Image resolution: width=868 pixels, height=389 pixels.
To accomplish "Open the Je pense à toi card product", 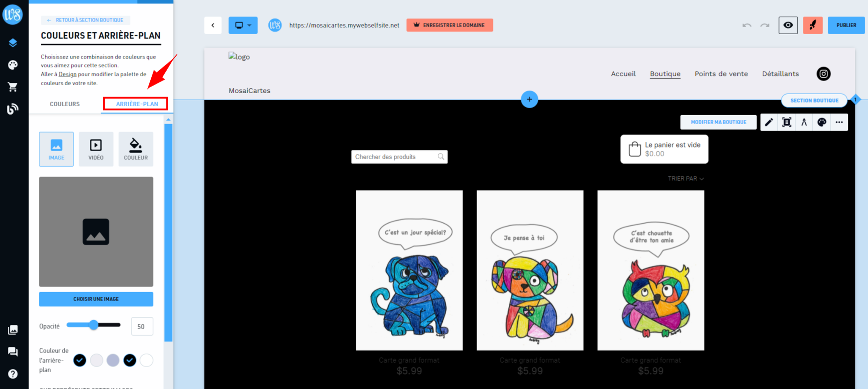I will pyautogui.click(x=530, y=270).
